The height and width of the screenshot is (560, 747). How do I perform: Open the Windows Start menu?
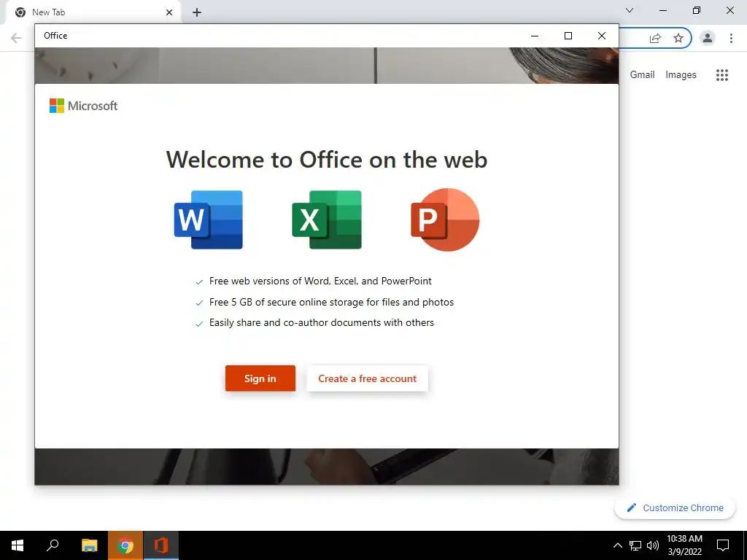18,545
